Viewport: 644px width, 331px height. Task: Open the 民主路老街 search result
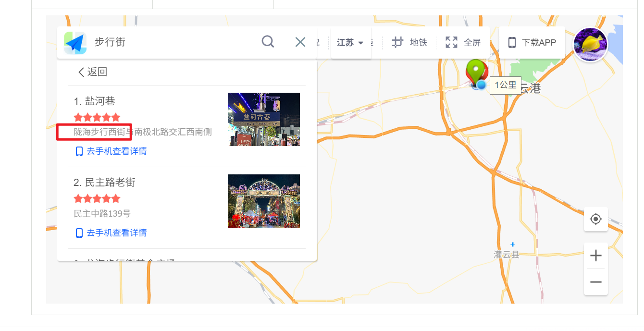point(110,183)
